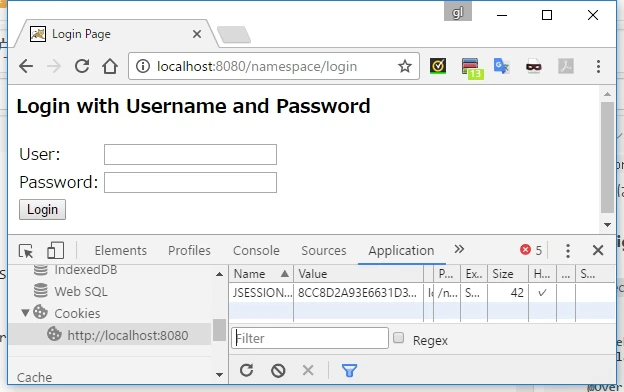The height and width of the screenshot is (392, 624).
Task: Click the cookie size value 42
Action: 517,293
